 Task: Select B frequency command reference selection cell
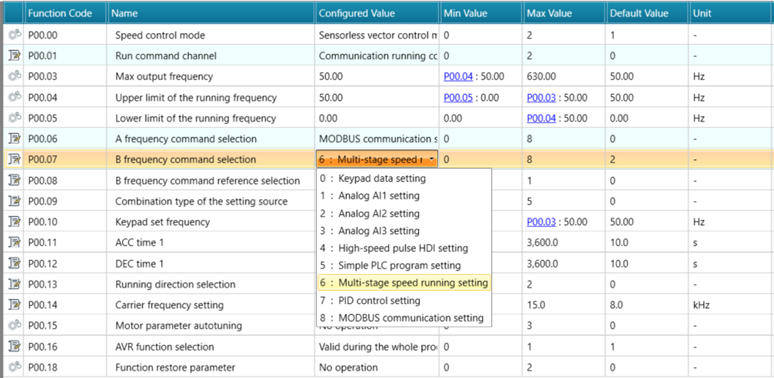tap(211, 181)
